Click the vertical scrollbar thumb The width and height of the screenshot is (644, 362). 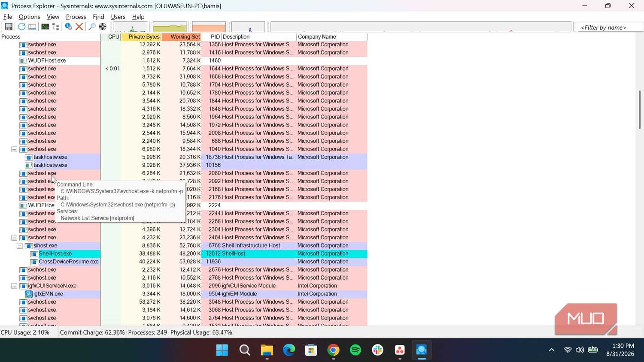point(640,109)
